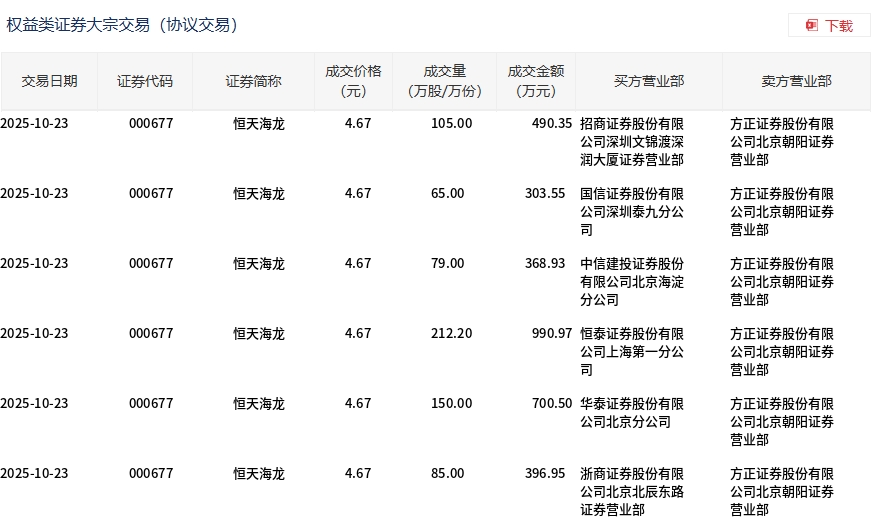
Task: Click the 招商证券 buyer branch cell
Action: [632, 141]
